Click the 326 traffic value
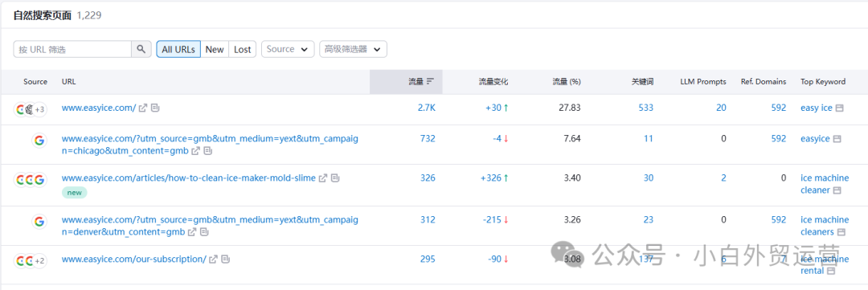The width and height of the screenshot is (868, 290). (428, 178)
